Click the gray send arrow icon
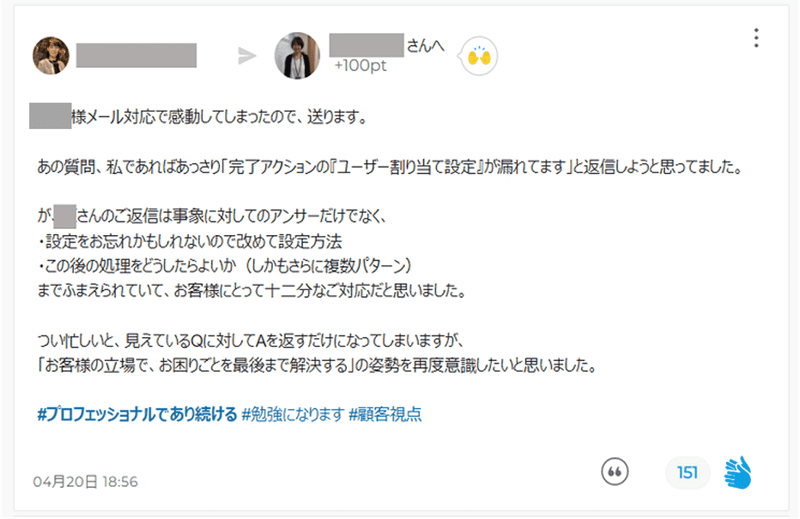Viewport: 800px width, 519px height. (x=247, y=56)
